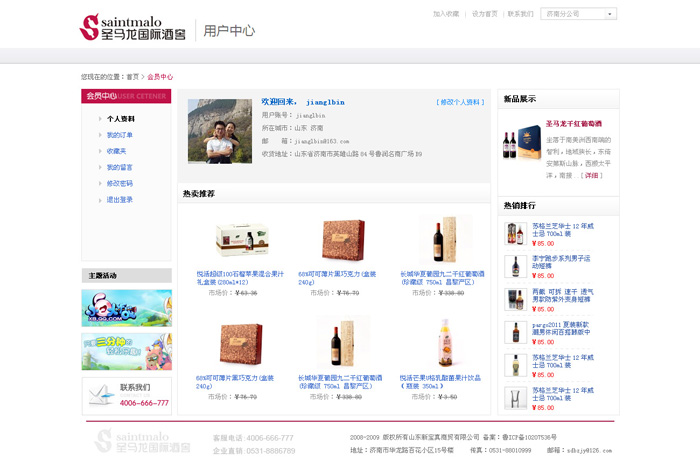Click the first whisky thumbnail in 热销排行
700x474 pixels.
coord(515,233)
